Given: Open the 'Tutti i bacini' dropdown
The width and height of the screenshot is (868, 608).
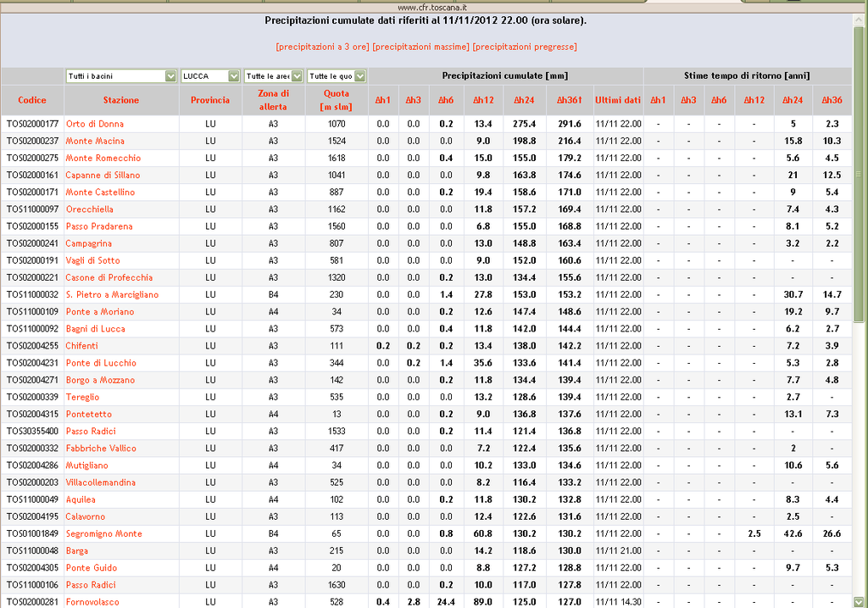Looking at the screenshot, I should 120,76.
